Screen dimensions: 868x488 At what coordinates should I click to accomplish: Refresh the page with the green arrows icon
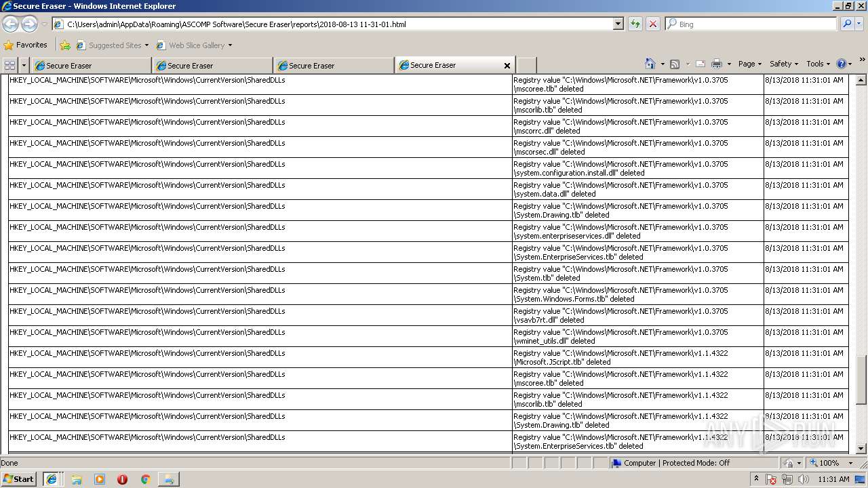635,24
